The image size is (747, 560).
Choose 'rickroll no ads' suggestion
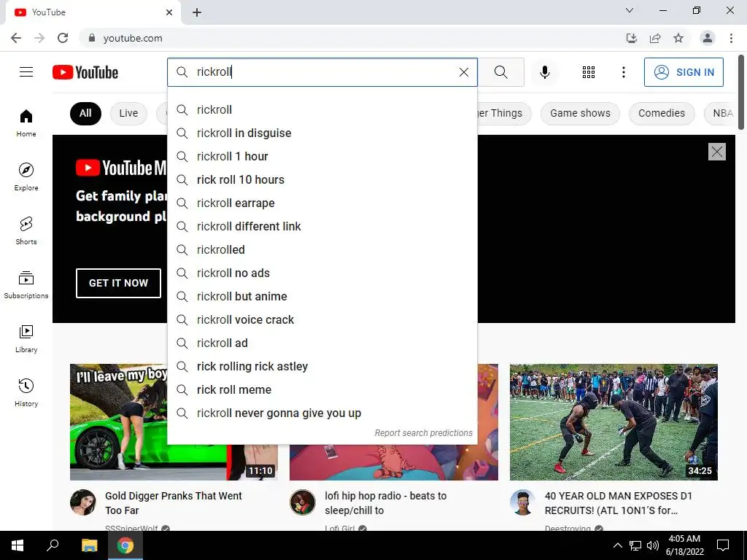[x=322, y=273]
